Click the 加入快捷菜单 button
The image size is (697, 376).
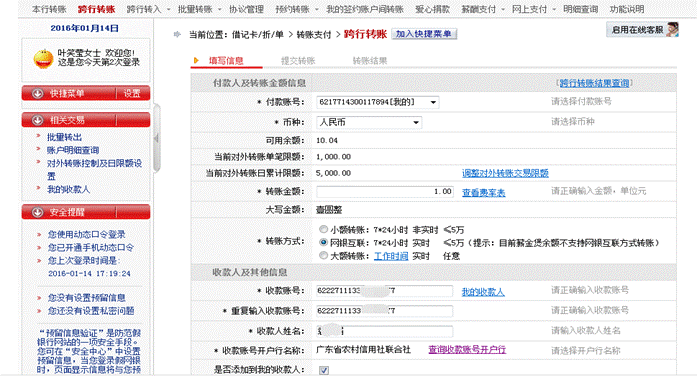tap(424, 34)
